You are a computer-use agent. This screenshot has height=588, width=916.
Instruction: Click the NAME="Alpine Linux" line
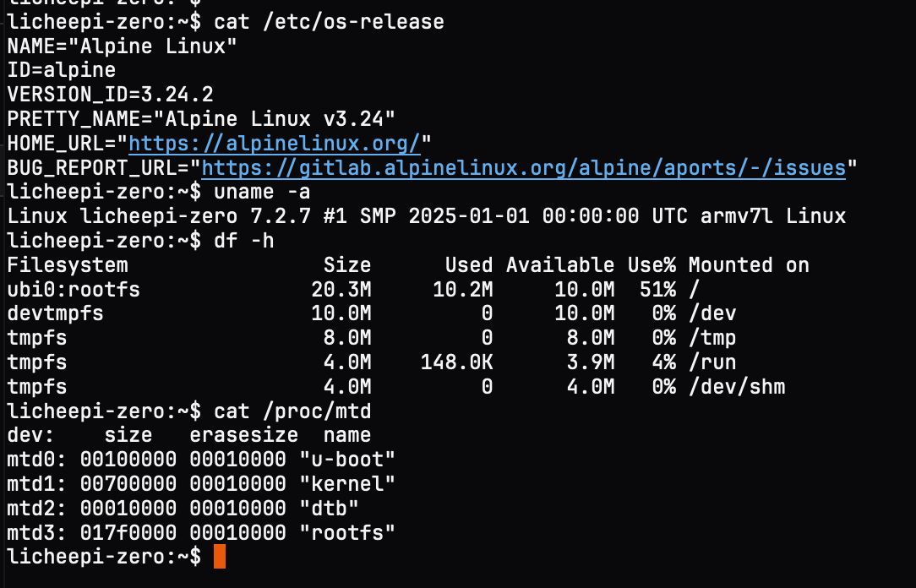(x=122, y=46)
